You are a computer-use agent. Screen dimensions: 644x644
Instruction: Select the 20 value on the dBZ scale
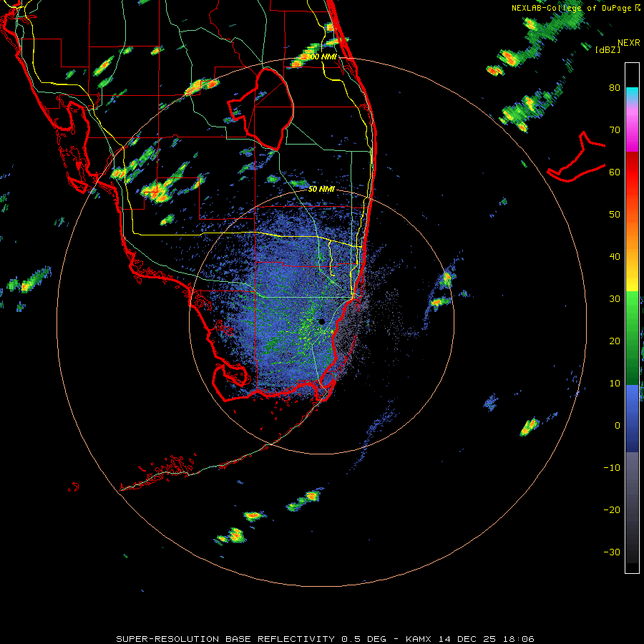615,341
